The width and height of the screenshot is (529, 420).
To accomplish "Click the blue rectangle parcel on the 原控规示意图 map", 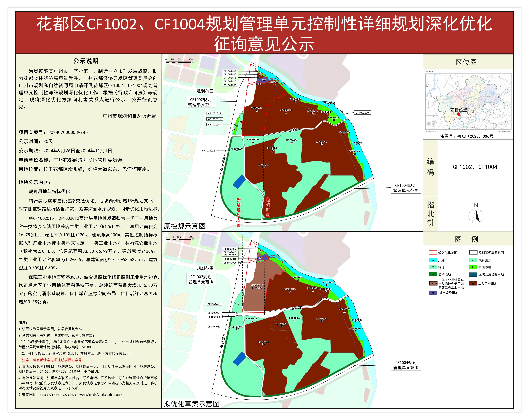I will tap(239, 182).
